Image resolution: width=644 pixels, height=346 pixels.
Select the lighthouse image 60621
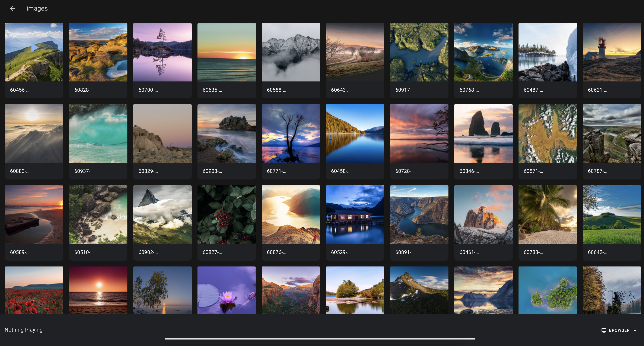612,52
